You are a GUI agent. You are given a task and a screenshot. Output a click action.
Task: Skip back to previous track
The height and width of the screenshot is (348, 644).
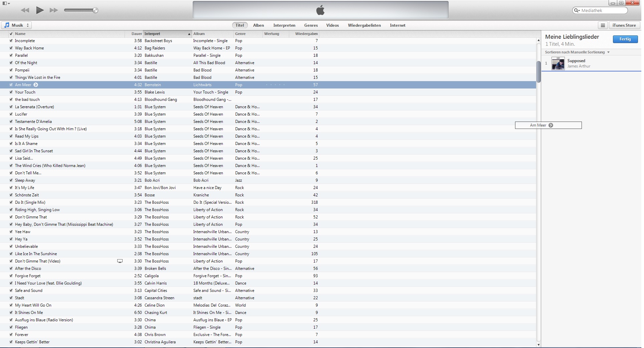(25, 10)
